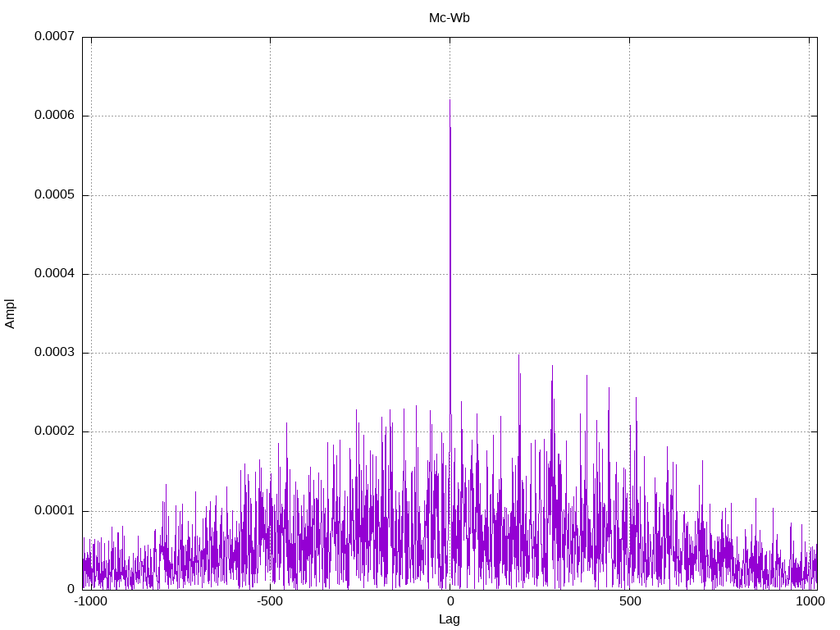Click x-axis tick label 1000
This screenshot has height=630, width=840.
click(810, 601)
